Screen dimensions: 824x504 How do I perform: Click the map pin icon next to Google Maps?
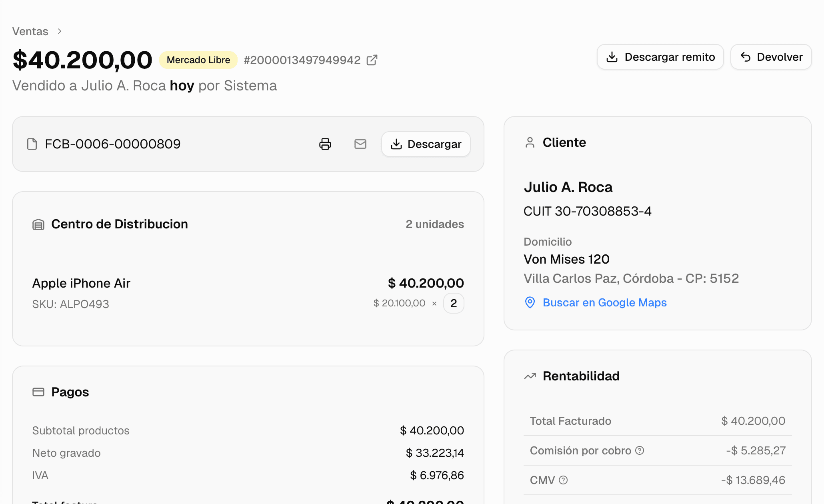pyautogui.click(x=530, y=303)
